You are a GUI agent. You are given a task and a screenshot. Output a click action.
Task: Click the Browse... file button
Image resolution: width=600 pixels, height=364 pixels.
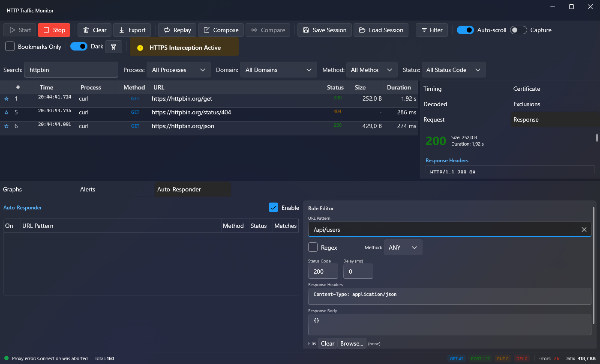(x=352, y=343)
